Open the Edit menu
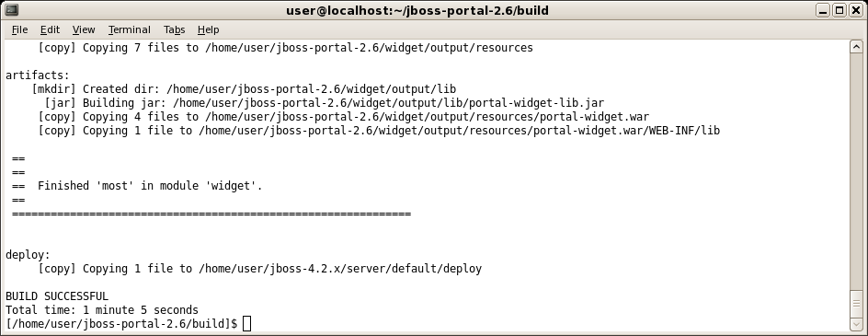The width and height of the screenshot is (868, 336). [x=50, y=30]
